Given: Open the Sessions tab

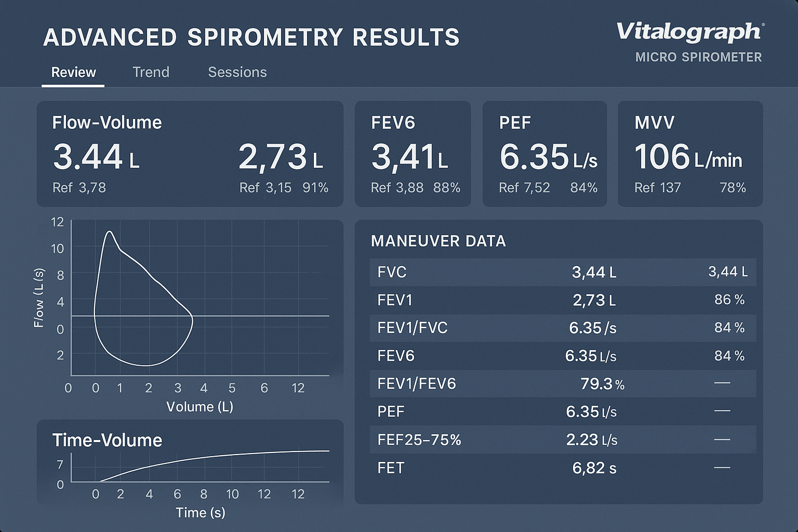Looking at the screenshot, I should click(237, 72).
